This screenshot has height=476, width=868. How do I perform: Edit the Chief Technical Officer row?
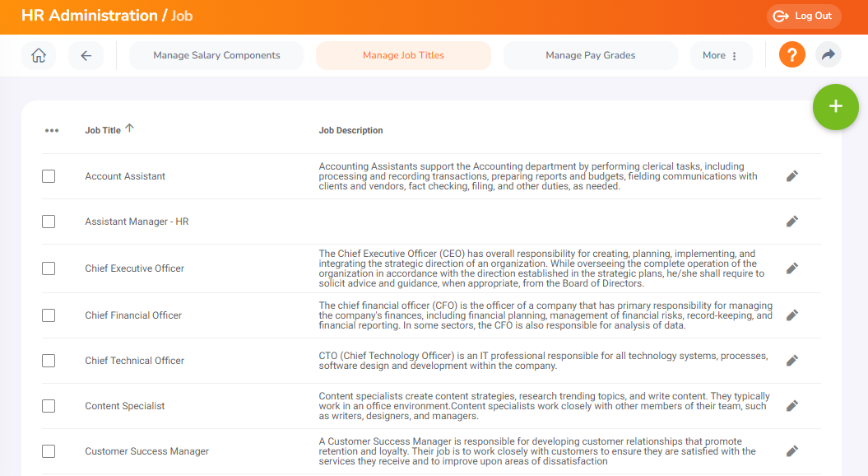pyautogui.click(x=791, y=360)
